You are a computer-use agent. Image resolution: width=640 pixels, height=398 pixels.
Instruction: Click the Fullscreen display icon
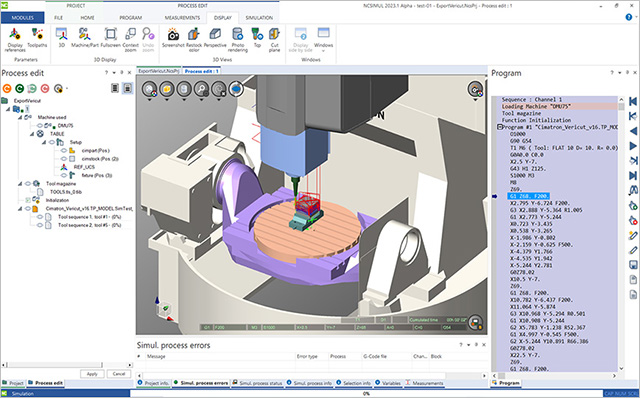point(110,35)
